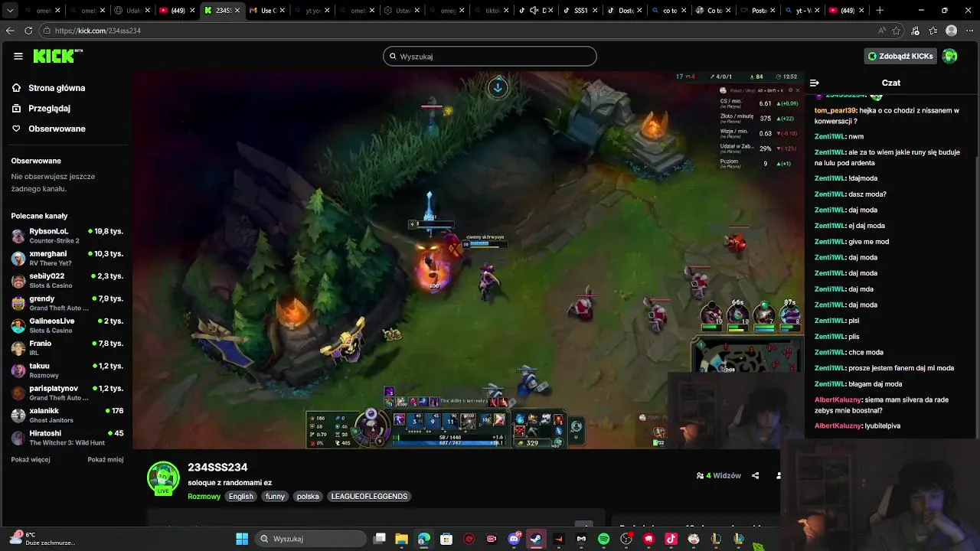
Task: Click the Task View taskbar icon
Action: (x=379, y=539)
